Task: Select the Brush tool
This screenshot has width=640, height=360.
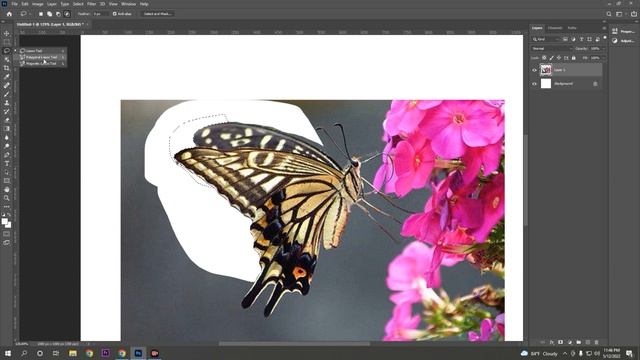Action: tap(7, 94)
